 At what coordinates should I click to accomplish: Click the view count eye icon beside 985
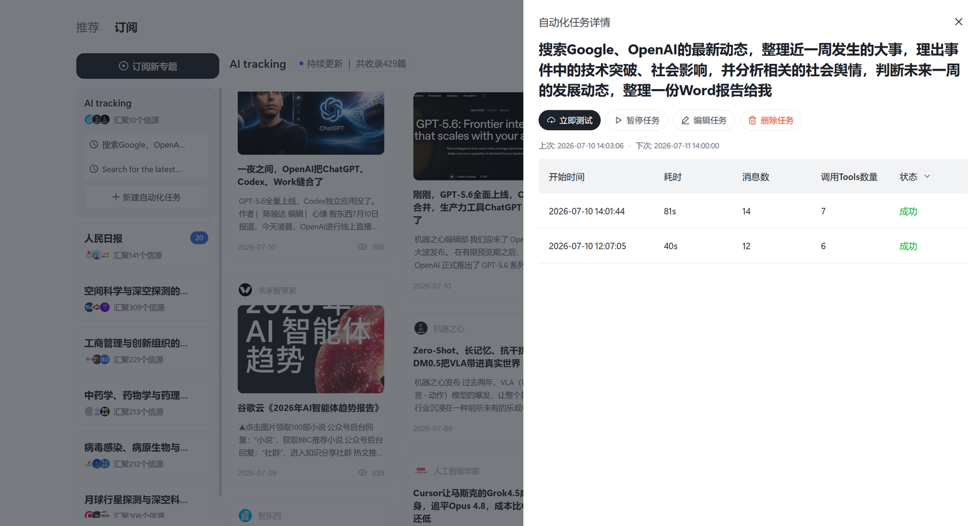tap(362, 247)
